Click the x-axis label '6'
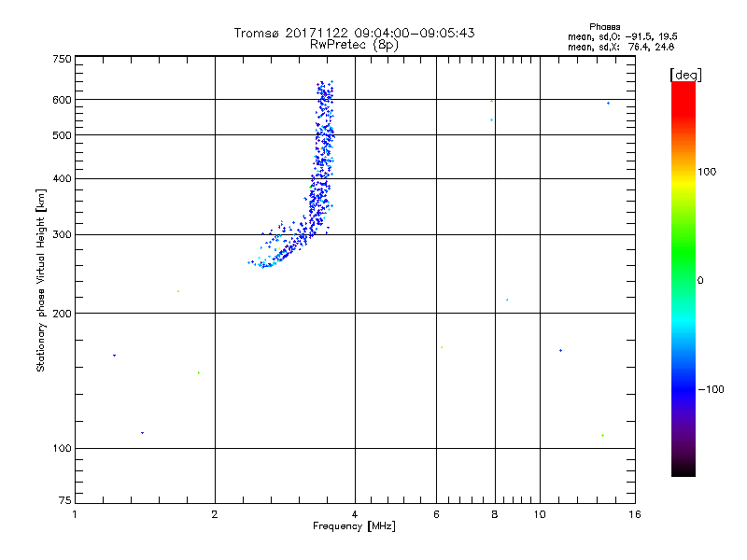747x560 pixels. (436, 514)
